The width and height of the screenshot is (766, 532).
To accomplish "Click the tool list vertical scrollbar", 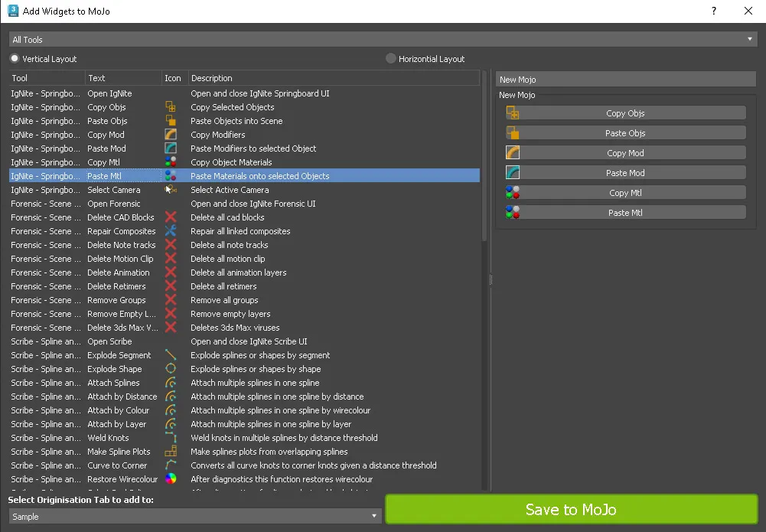I will (x=484, y=156).
